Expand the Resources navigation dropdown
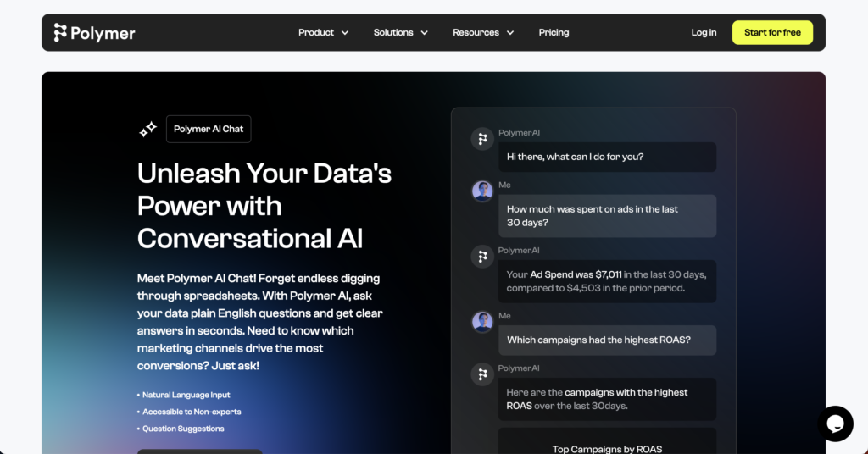This screenshot has height=454, width=868. (x=483, y=33)
